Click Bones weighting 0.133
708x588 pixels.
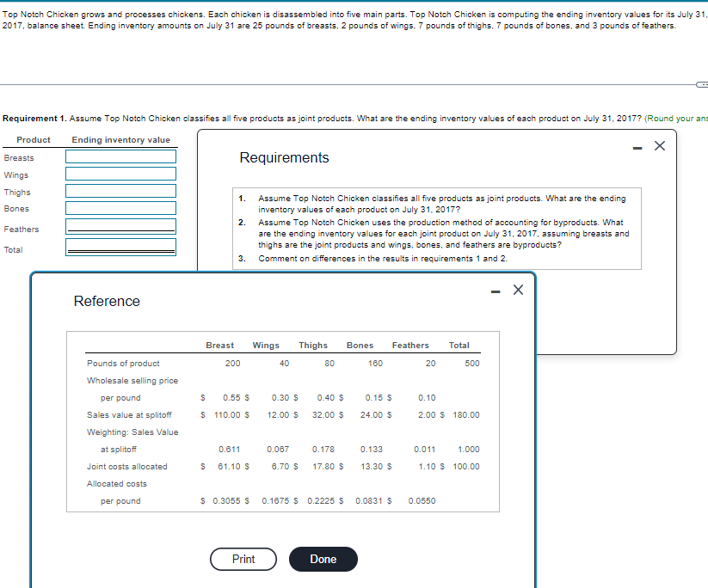pos(371,449)
